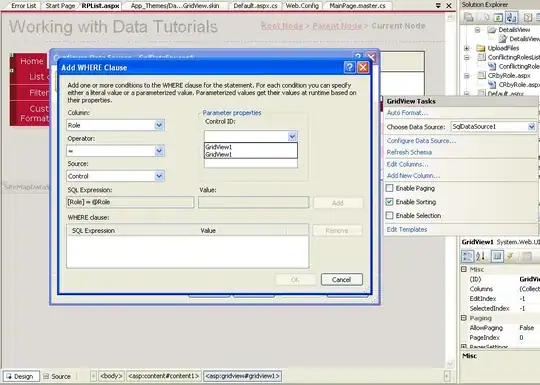This screenshot has width=540, height=385.
Task: Click the Properties icon in Solution Explorer toolbar
Action: 469,17
